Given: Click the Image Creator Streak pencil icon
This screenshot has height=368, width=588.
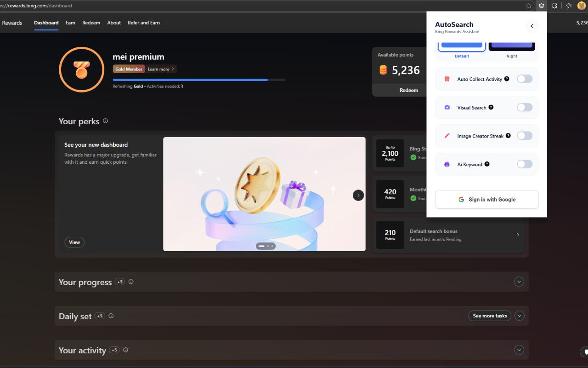Looking at the screenshot, I should (447, 136).
